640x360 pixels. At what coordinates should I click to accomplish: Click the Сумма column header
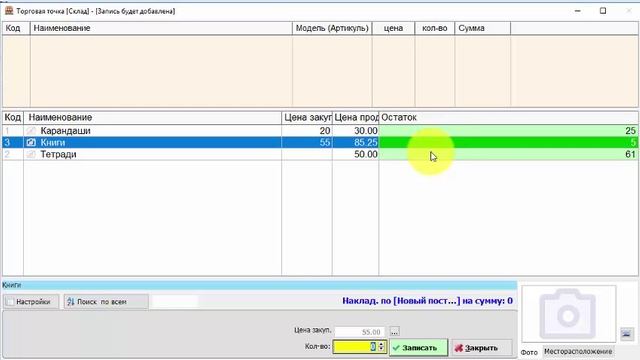tap(482, 28)
